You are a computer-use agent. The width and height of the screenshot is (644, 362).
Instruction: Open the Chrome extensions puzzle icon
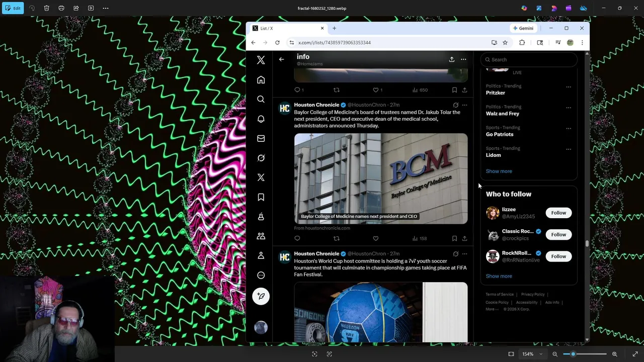click(x=522, y=43)
